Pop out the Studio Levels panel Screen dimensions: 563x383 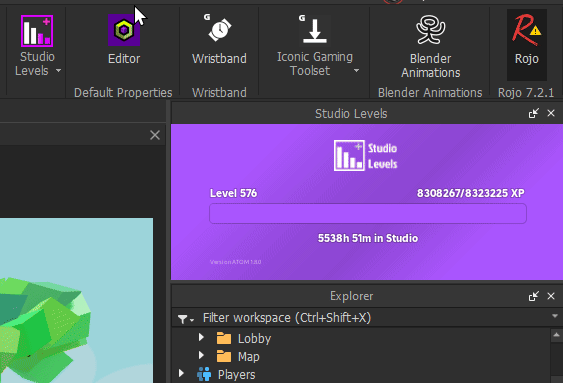click(x=534, y=113)
